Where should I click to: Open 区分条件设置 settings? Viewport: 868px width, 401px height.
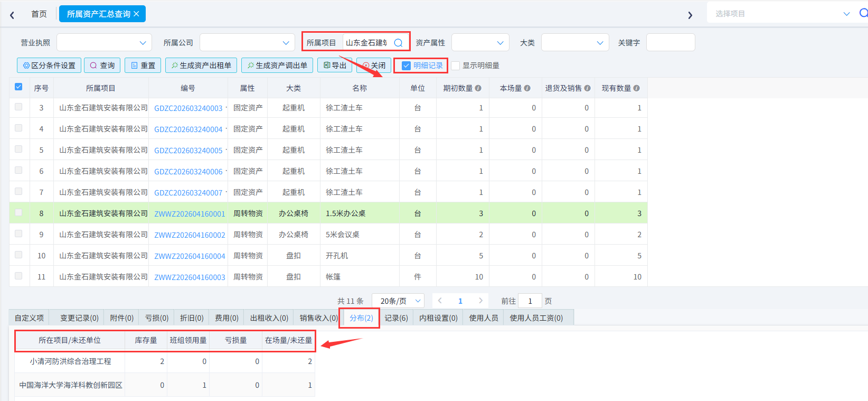(49, 66)
